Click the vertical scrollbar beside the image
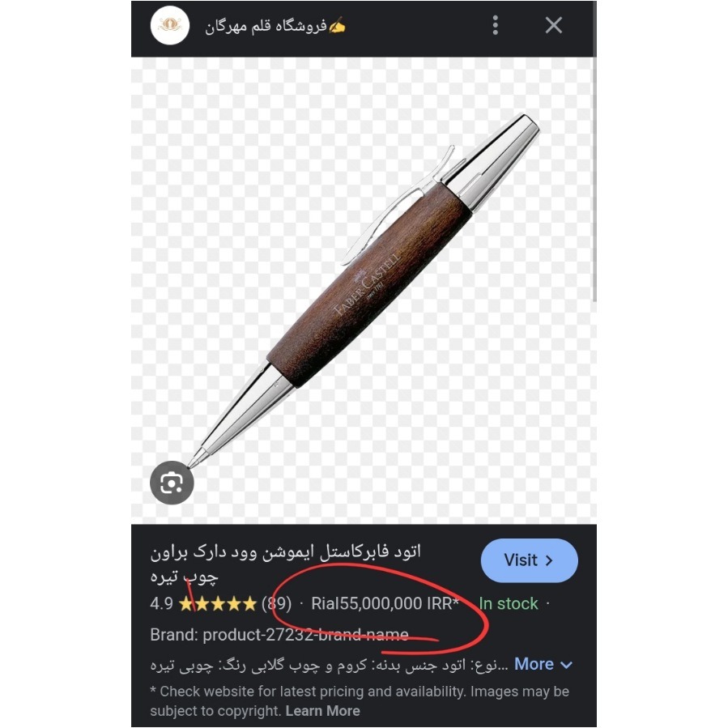 click(x=594, y=180)
